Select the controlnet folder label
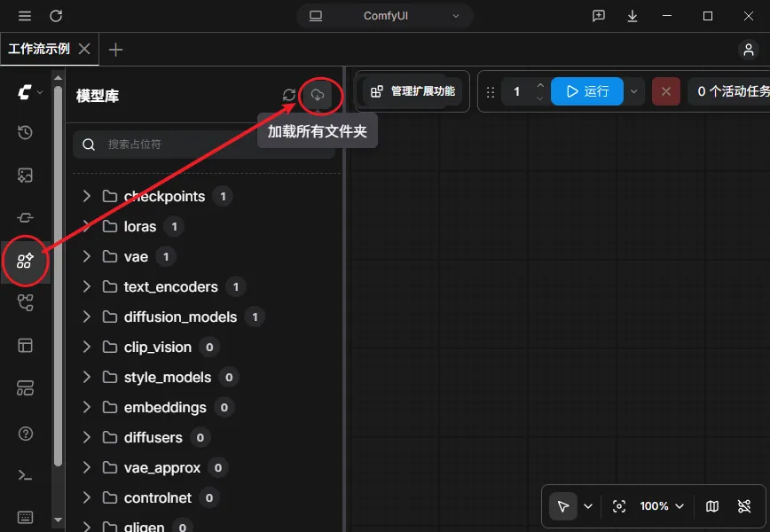770x532 pixels. pos(158,497)
